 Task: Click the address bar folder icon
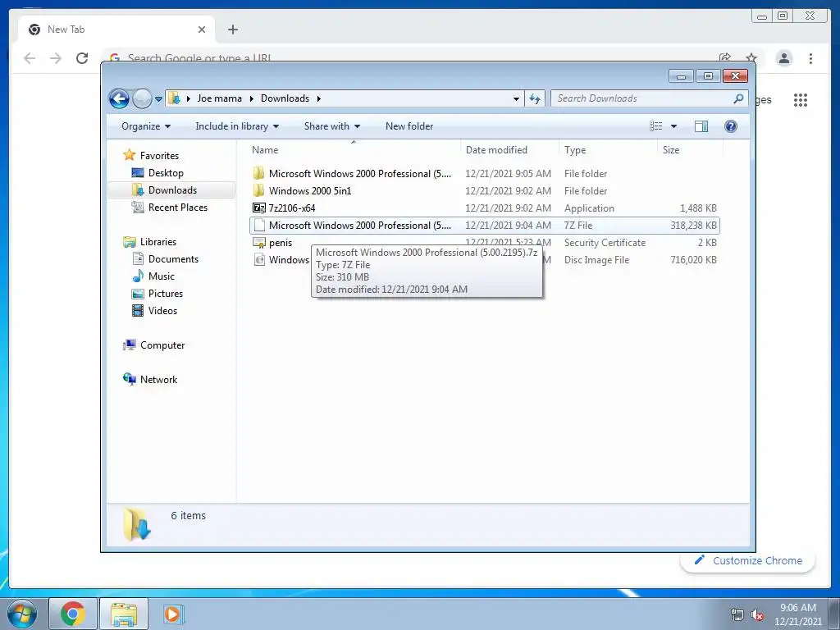(x=174, y=98)
